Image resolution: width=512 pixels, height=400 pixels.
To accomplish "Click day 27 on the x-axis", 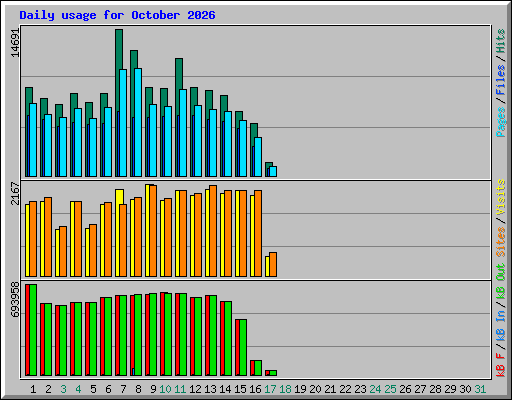I will tap(420, 389).
